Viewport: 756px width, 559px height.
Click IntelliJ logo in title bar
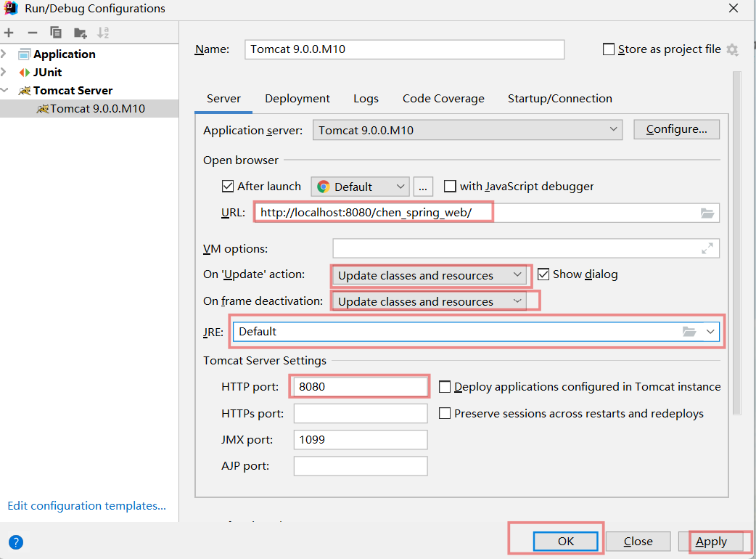pos(11,8)
